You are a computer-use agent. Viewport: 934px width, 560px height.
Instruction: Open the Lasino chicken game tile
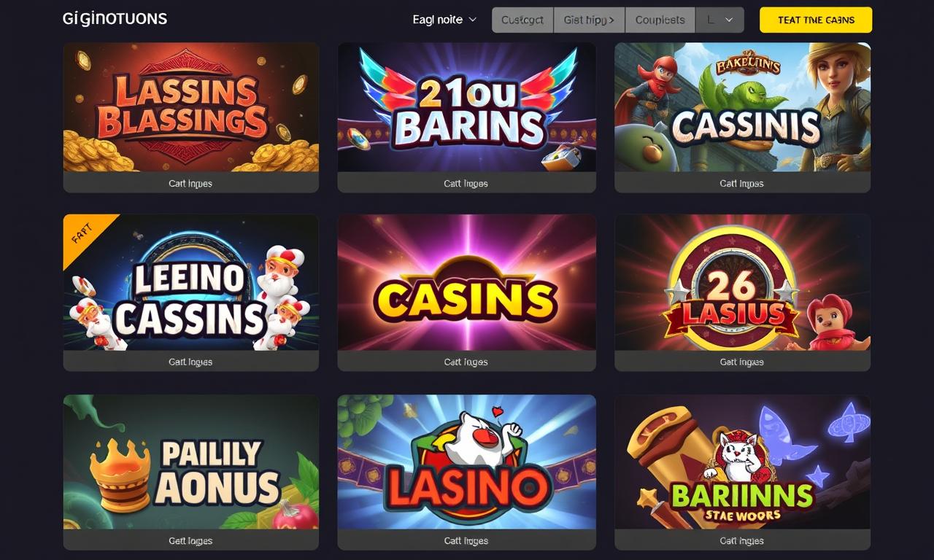(x=466, y=462)
